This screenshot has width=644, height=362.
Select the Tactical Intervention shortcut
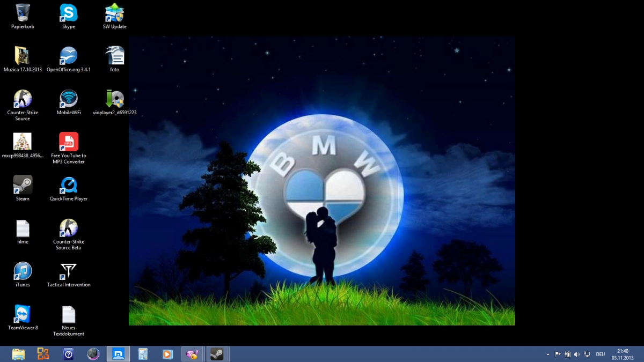click(x=69, y=275)
